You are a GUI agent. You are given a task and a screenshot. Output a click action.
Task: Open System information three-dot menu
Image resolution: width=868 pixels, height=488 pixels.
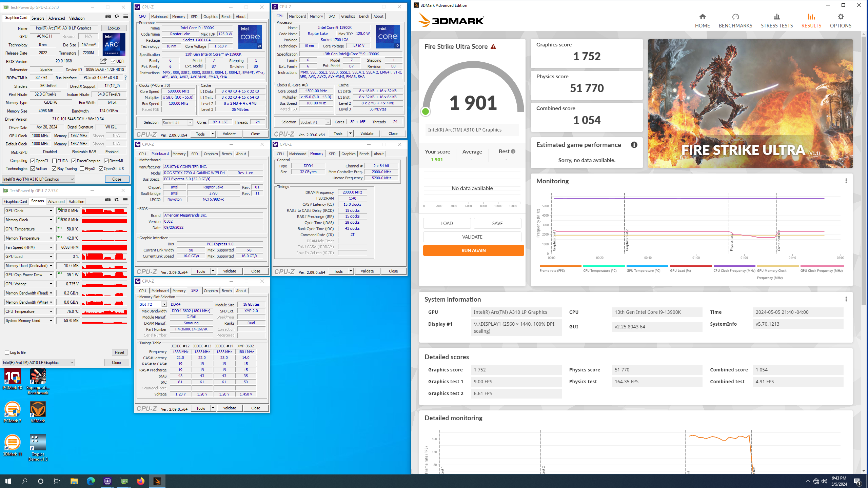pyautogui.click(x=846, y=299)
